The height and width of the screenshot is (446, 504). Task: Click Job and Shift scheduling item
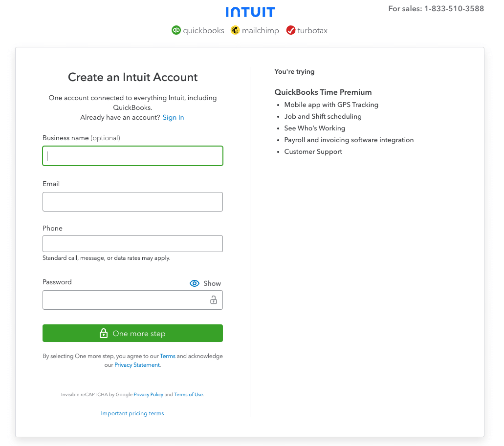(323, 117)
